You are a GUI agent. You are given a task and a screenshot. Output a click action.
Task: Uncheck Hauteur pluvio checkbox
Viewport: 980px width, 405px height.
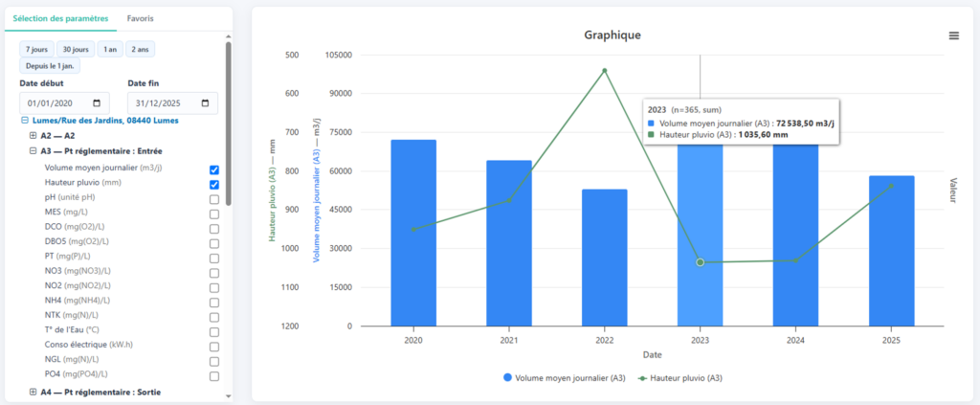(214, 185)
